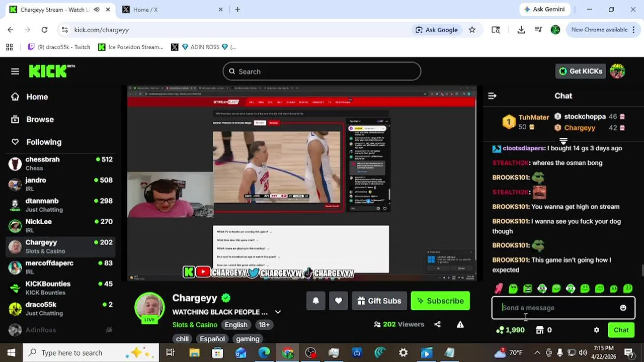Open the channel points shop icon
644x362 pixels.
[x=540, y=330]
